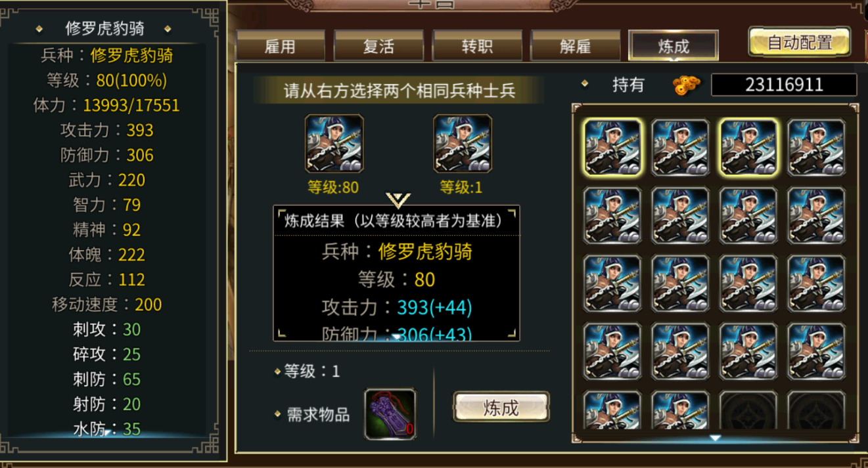868x468 pixels.
Task: Switch to the 复活 tab
Action: tap(378, 47)
